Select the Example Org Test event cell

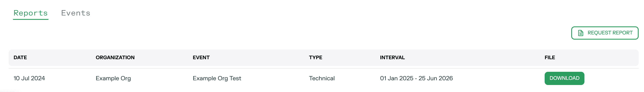217,78
